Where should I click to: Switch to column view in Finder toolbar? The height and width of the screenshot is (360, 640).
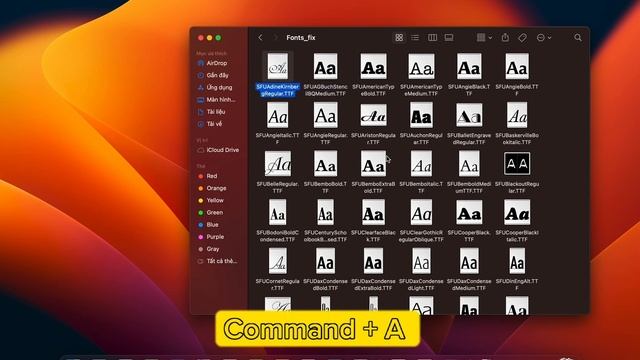(432, 38)
